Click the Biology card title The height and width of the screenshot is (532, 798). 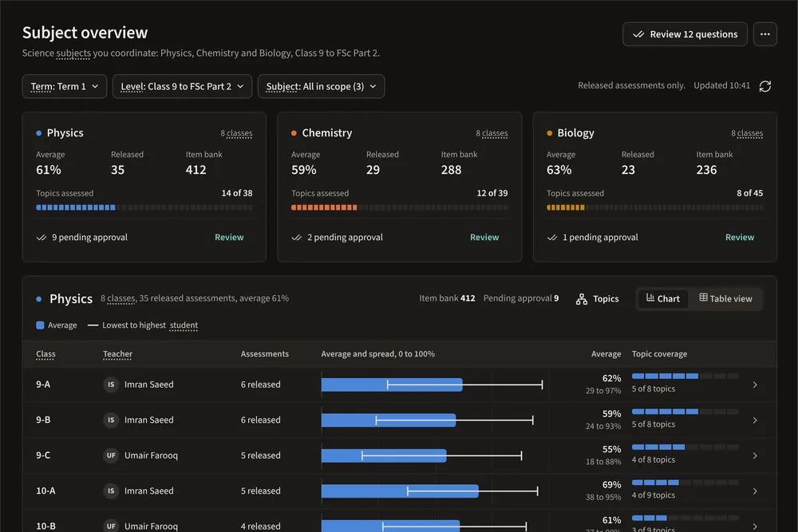(x=575, y=132)
